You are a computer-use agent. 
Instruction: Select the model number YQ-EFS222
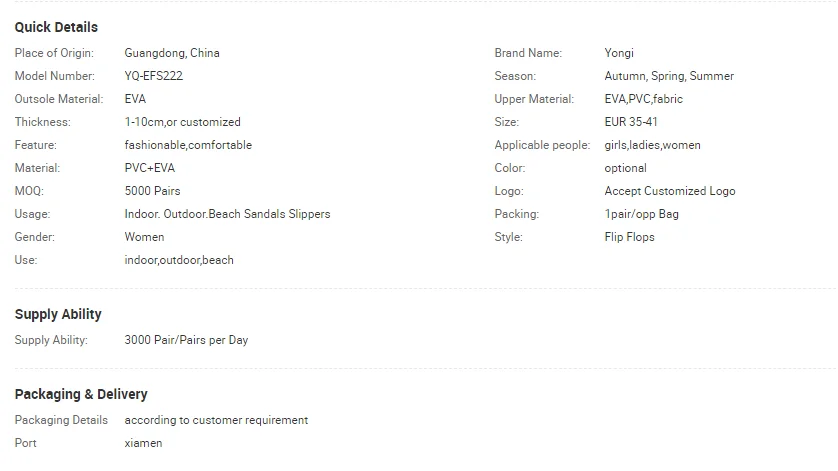tap(153, 76)
